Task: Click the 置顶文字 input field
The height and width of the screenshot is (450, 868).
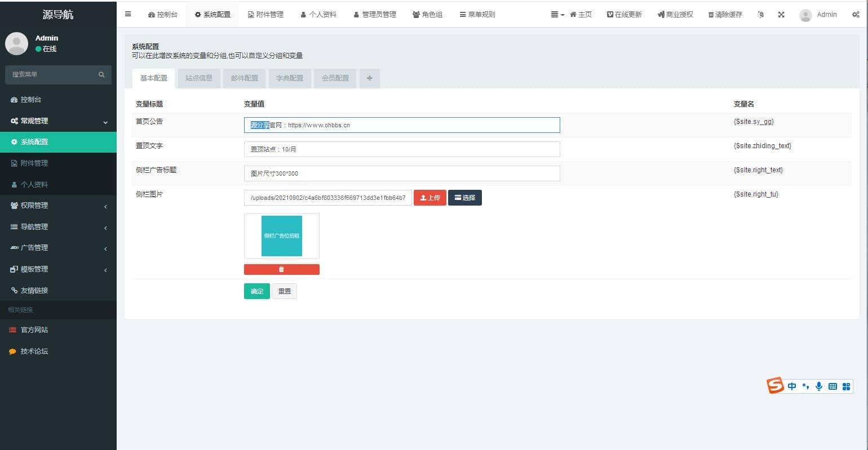Action: tap(401, 149)
